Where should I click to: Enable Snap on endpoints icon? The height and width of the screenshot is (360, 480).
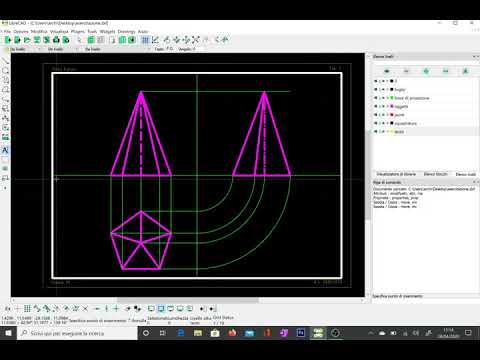[37, 309]
